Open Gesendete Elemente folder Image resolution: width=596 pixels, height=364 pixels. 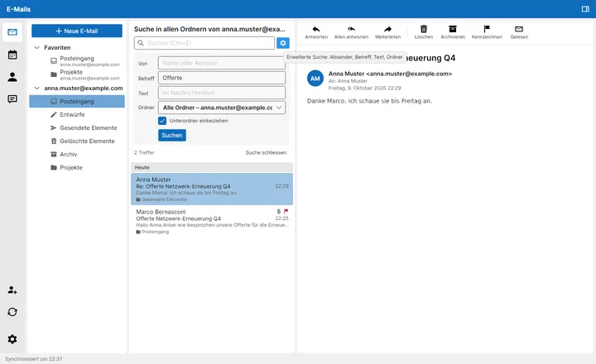(x=77, y=128)
